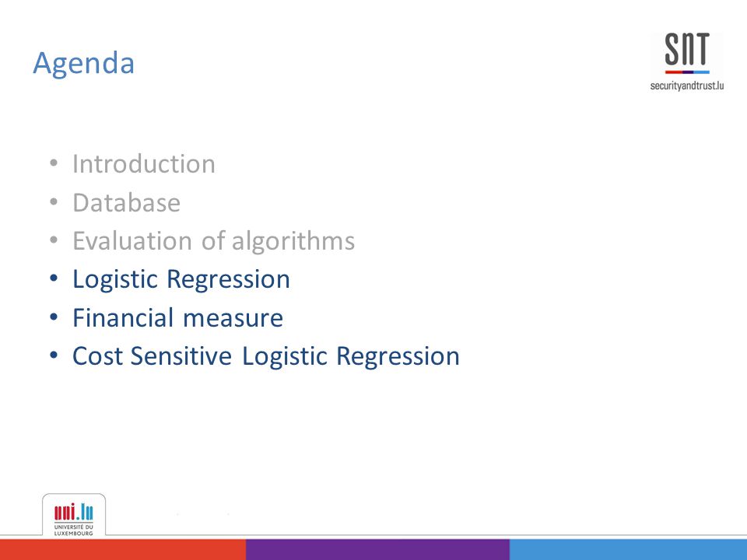This screenshot has height=560, width=747.
Task: Click the uni.lu university logo
Action: click(74, 516)
